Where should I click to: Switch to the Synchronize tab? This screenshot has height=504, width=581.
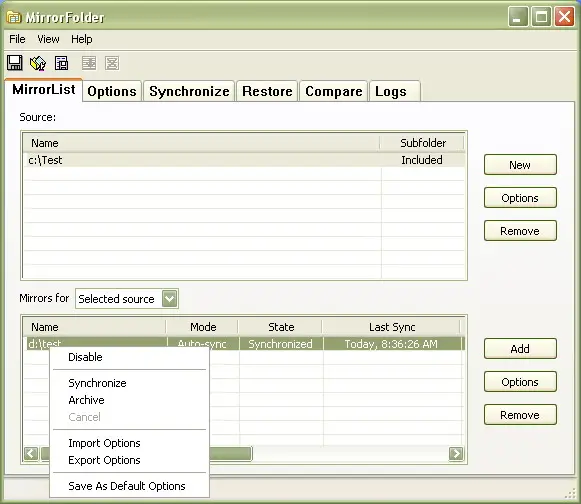coord(189,91)
